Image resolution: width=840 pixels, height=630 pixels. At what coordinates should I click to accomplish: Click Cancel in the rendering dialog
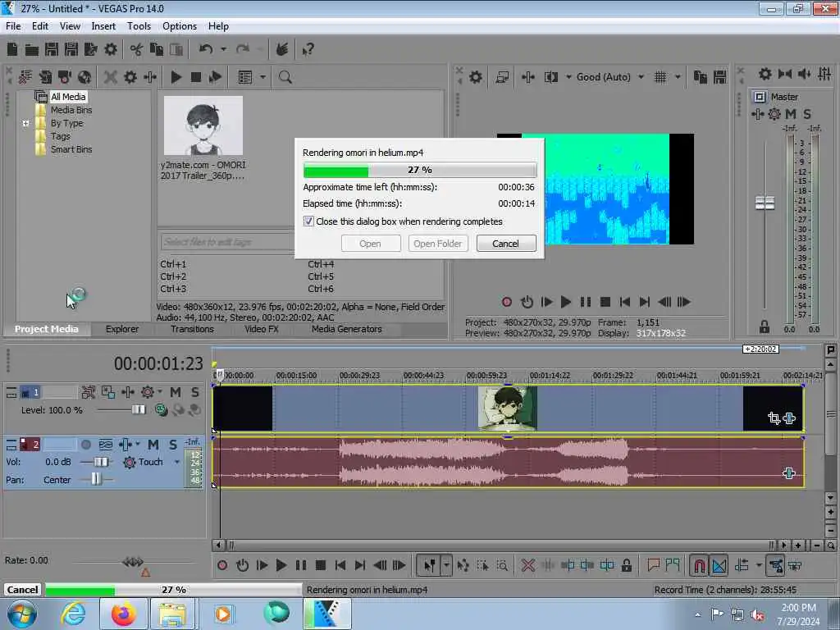pos(505,244)
